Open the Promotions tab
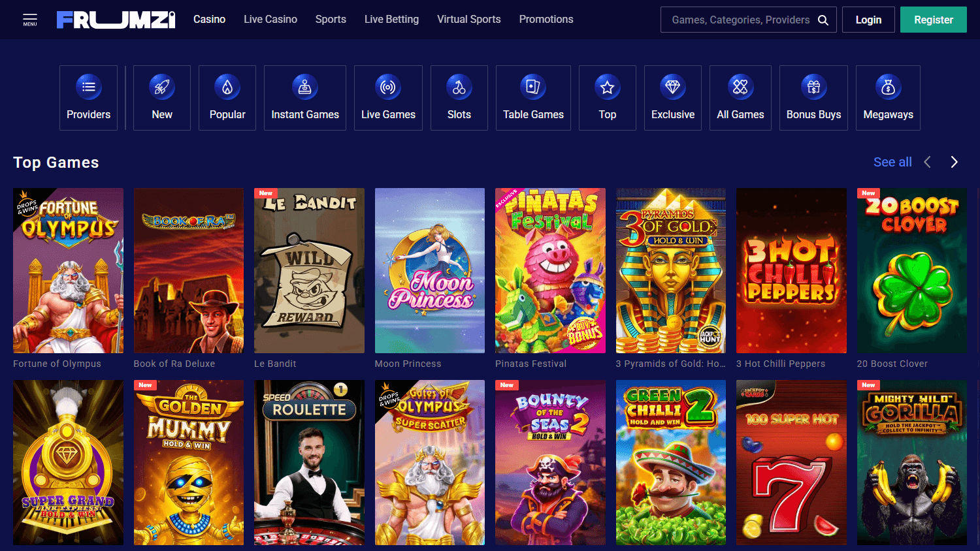The width and height of the screenshot is (980, 551). (x=546, y=19)
